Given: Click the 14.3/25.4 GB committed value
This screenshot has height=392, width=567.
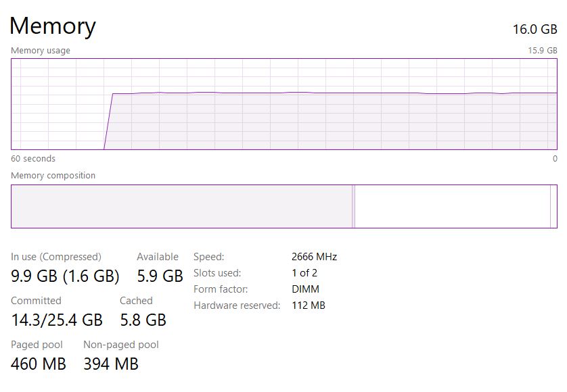Looking at the screenshot, I should pos(57,320).
